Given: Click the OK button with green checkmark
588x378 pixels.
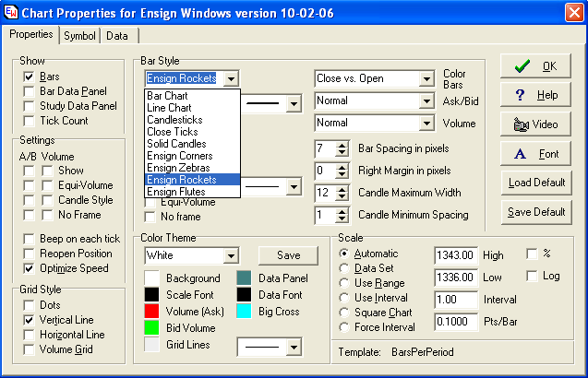Looking at the screenshot, I should (536, 66).
